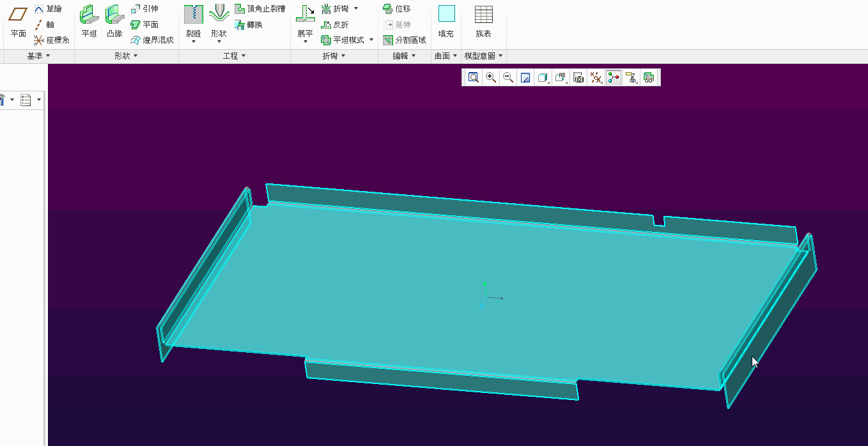The height and width of the screenshot is (446, 868).
Task: Open the View Manager camera icon
Action: (578, 77)
